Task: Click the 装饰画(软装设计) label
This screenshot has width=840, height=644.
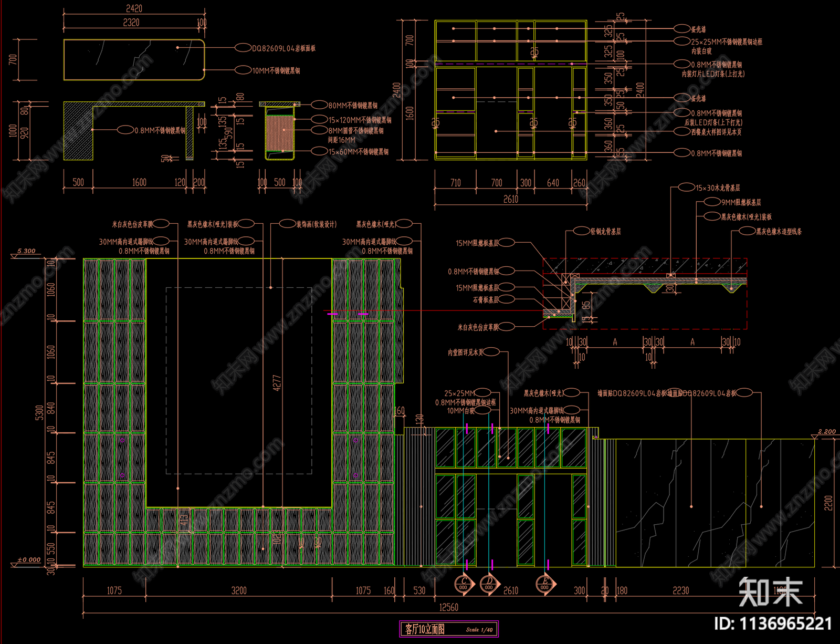Action: click(316, 224)
